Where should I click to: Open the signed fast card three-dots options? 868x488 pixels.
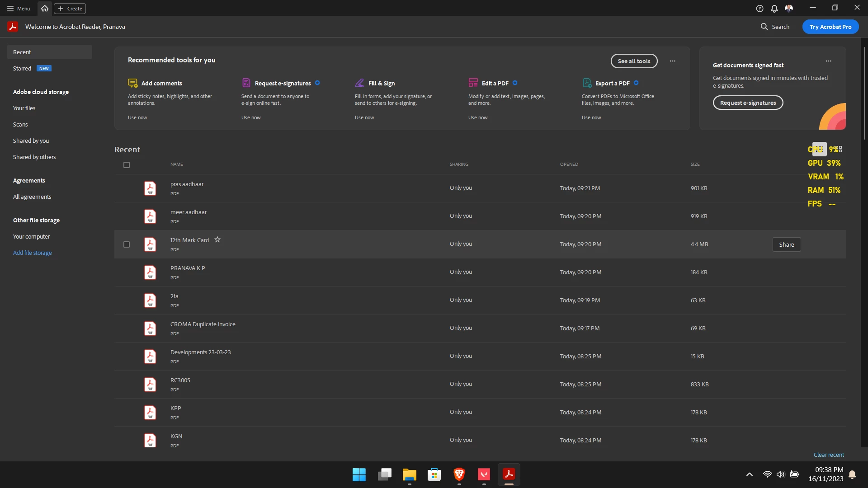click(828, 61)
